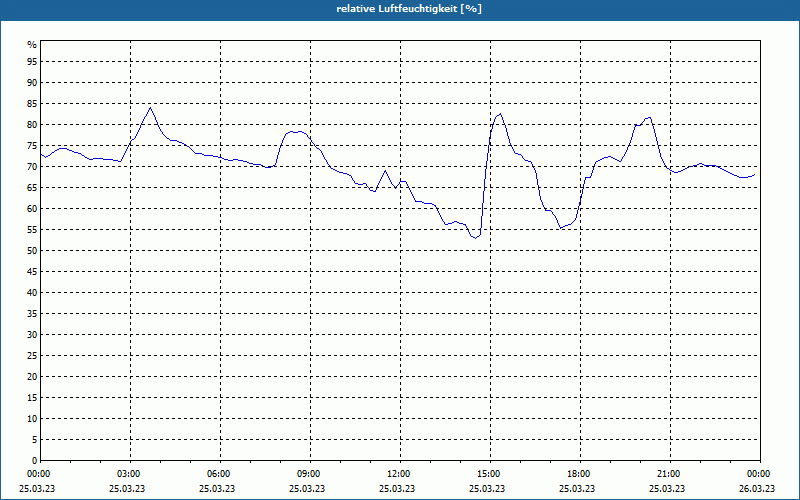The width and height of the screenshot is (800, 500).
Task: Click the '25.03.23' date under 21:00
Action: tap(667, 488)
